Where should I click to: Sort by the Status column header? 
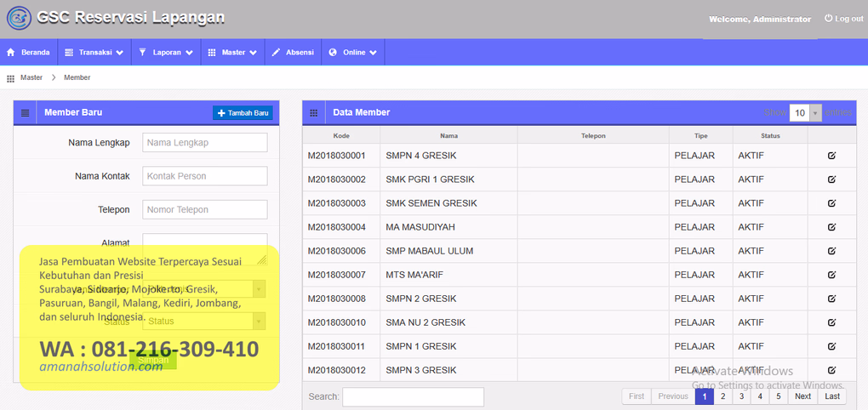point(770,135)
